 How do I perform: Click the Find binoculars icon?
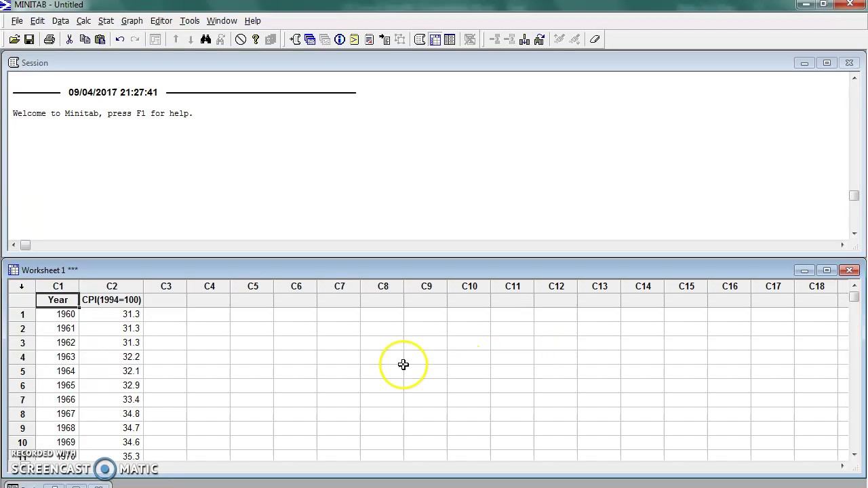click(x=205, y=39)
